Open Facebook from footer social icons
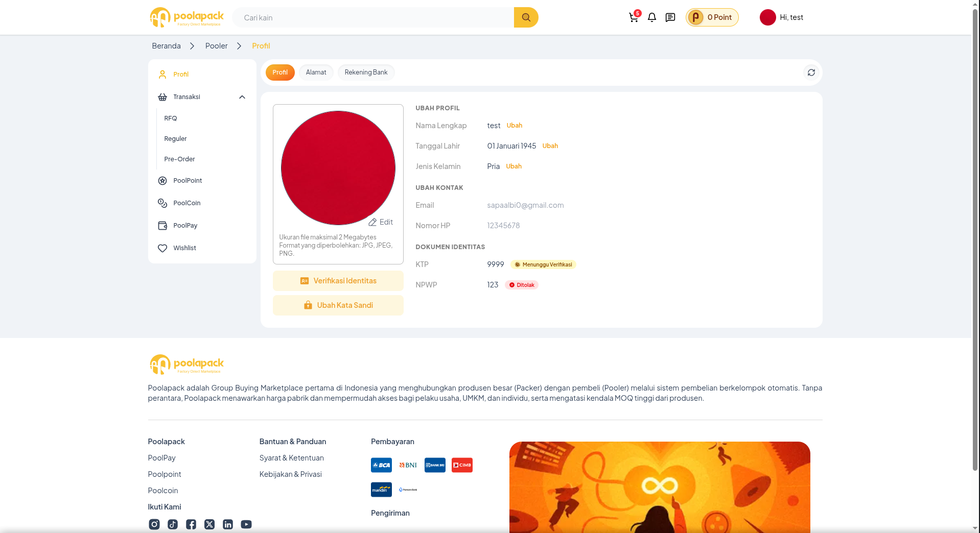980x533 pixels. click(x=191, y=524)
